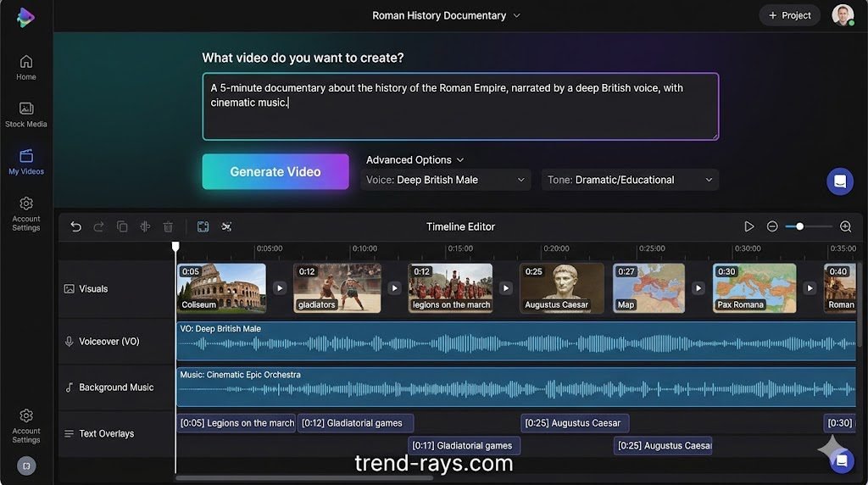The height and width of the screenshot is (485, 868).
Task: Click the Generate Video button
Action: 275,171
